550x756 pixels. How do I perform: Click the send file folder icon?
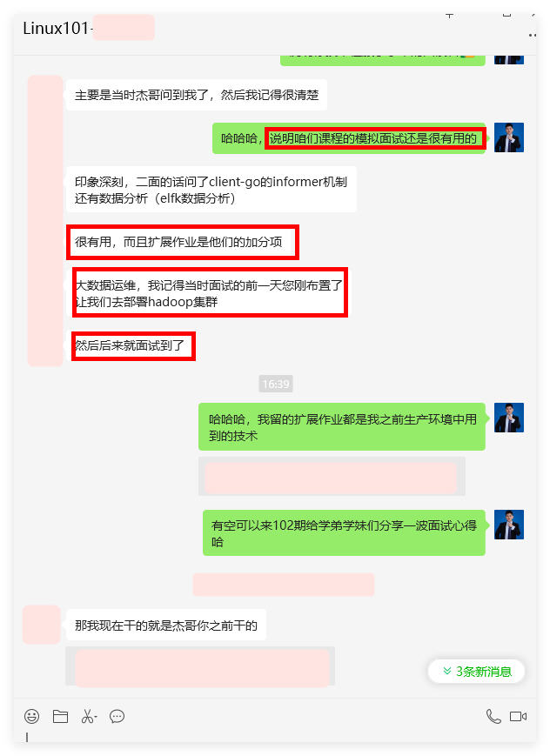[60, 716]
